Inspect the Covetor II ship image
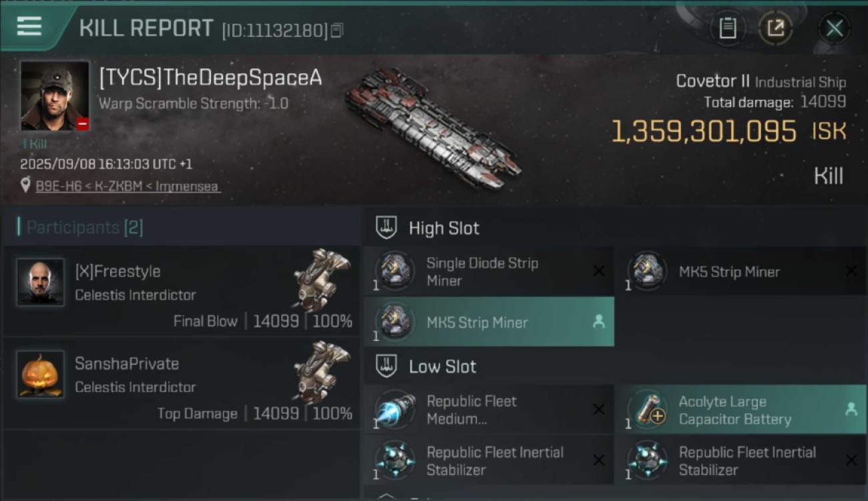Image resolution: width=868 pixels, height=501 pixels. 433,127
